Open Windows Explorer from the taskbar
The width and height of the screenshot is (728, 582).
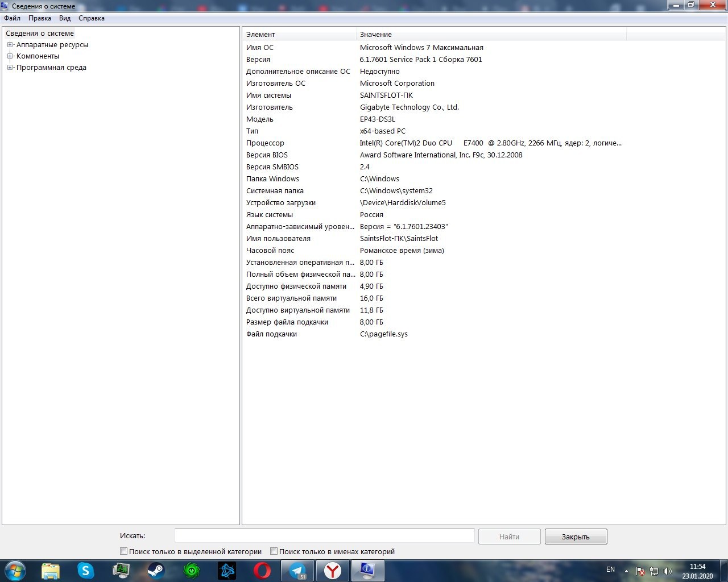point(51,571)
